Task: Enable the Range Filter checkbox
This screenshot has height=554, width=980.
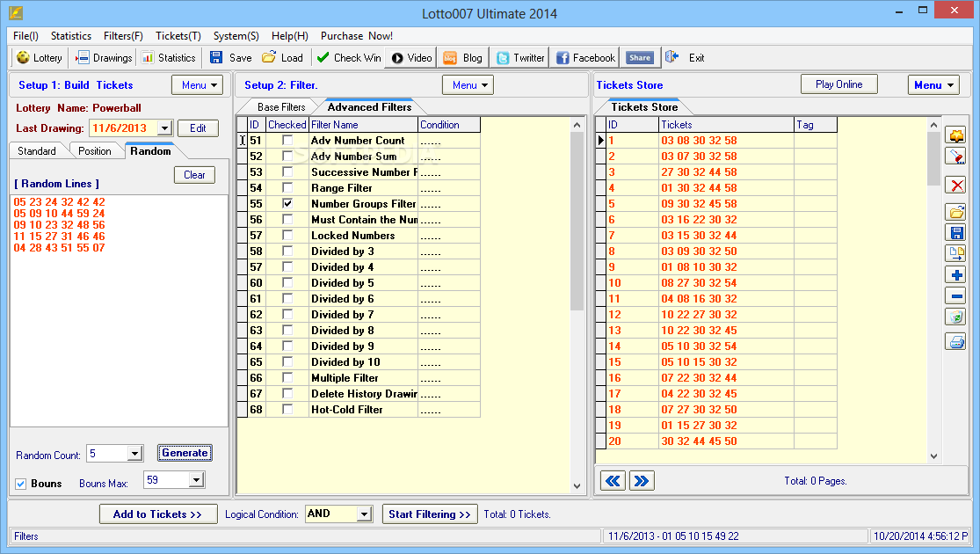Action: (287, 187)
